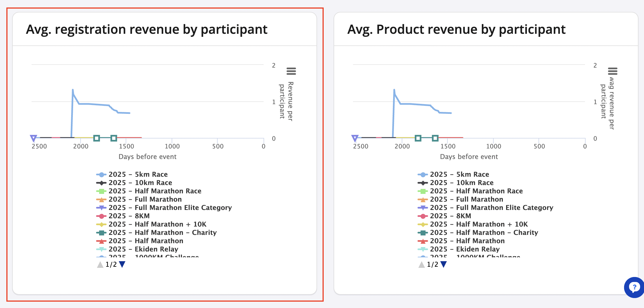Click the blue line peak in right chart
This screenshot has width=644, height=308.
pyautogui.click(x=394, y=90)
